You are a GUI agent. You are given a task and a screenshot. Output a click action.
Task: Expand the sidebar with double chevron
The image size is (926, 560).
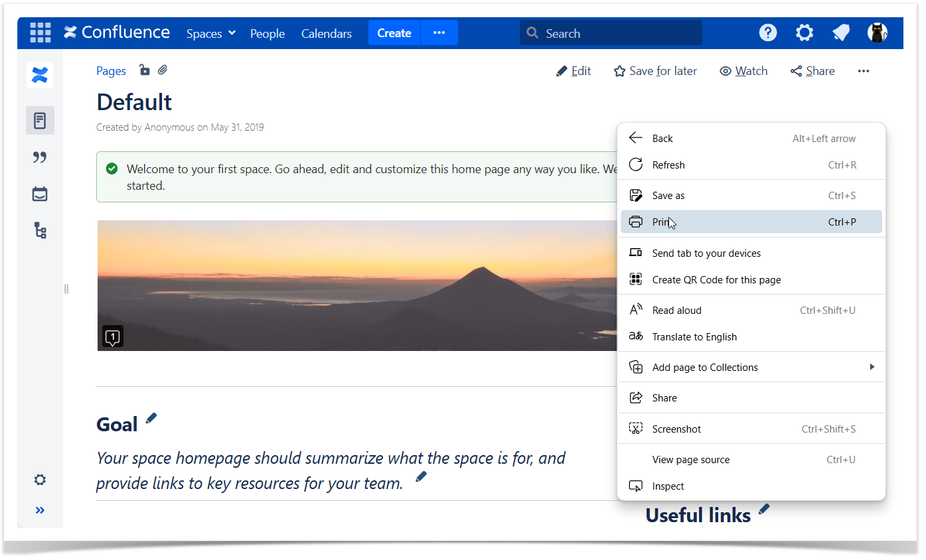[40, 510]
